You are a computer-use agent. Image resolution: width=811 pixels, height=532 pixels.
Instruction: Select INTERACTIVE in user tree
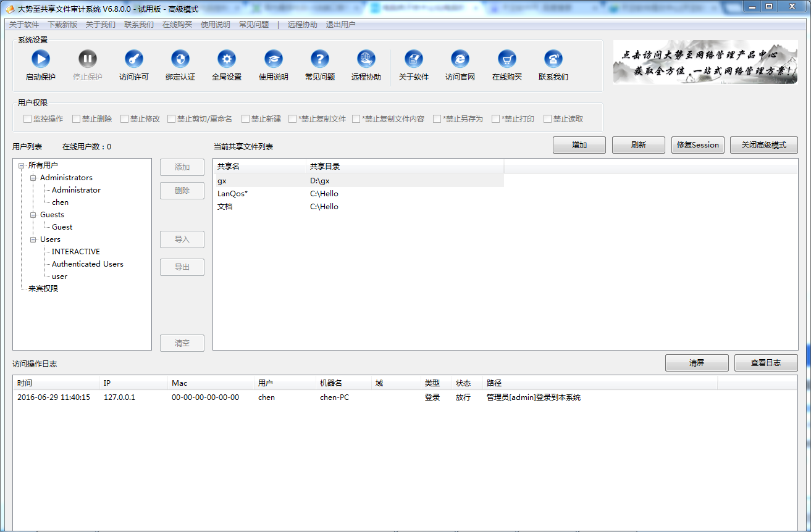[75, 252]
